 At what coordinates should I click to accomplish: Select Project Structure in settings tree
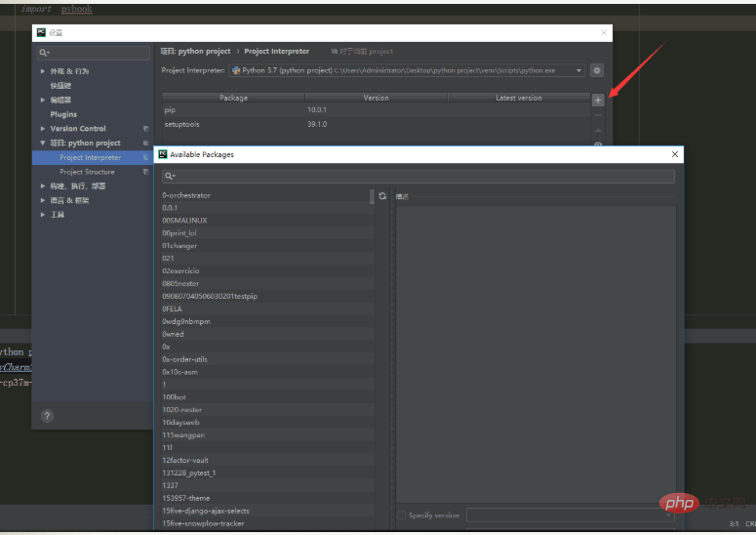pyautogui.click(x=87, y=172)
